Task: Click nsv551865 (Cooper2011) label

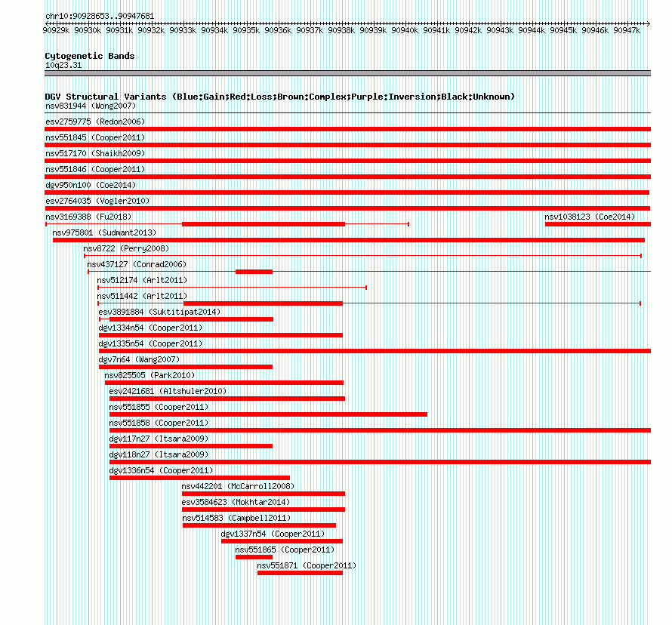Action: 285,550
